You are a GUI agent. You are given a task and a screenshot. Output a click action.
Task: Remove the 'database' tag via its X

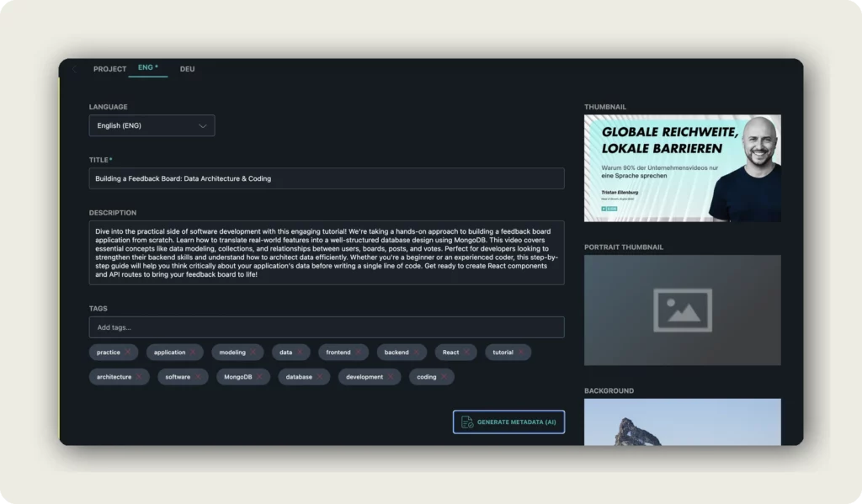[x=319, y=377]
